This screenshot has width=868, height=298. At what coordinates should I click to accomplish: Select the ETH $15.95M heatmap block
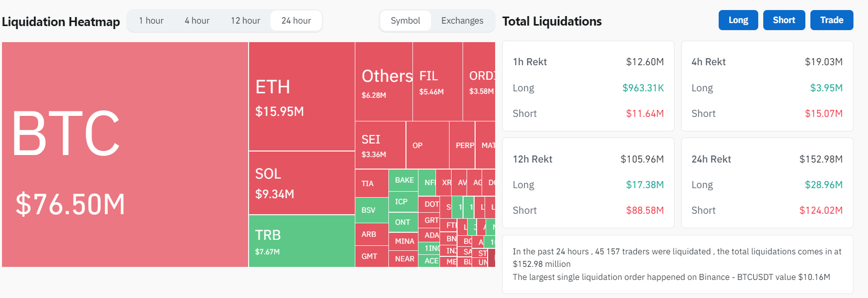pyautogui.click(x=302, y=96)
